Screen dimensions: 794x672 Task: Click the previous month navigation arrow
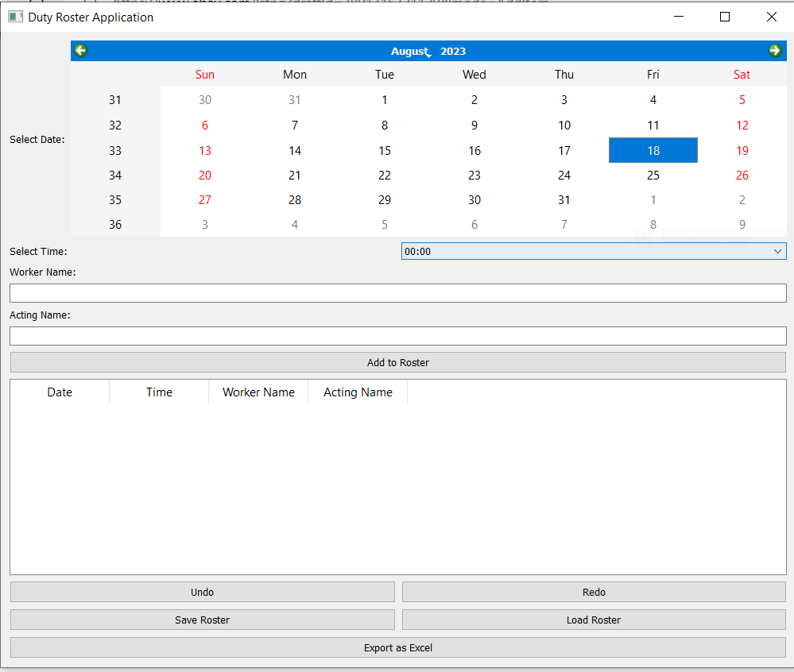tap(79, 50)
